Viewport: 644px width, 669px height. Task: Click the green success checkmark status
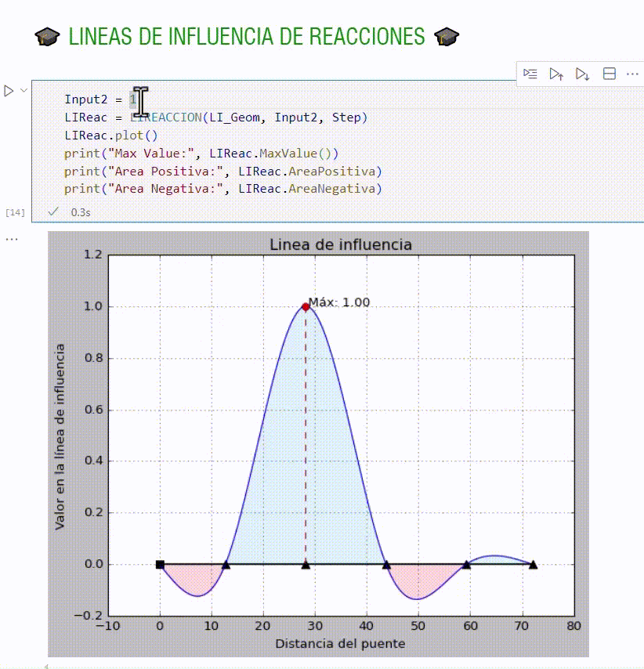pyautogui.click(x=53, y=212)
